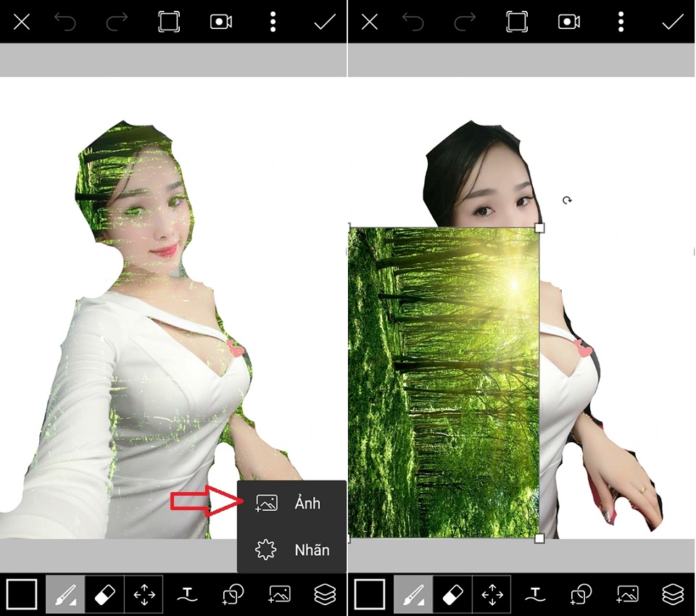
Task: Choose the Ảnh option from popup menu
Action: pyautogui.click(x=291, y=503)
